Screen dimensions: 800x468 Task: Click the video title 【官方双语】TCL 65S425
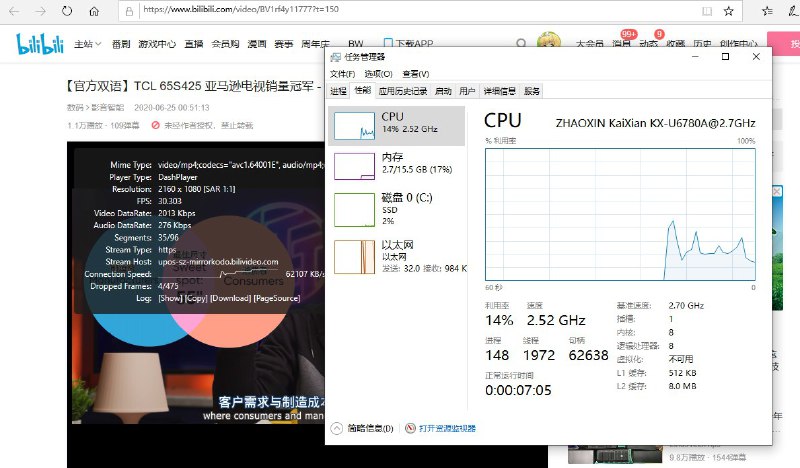point(191,86)
